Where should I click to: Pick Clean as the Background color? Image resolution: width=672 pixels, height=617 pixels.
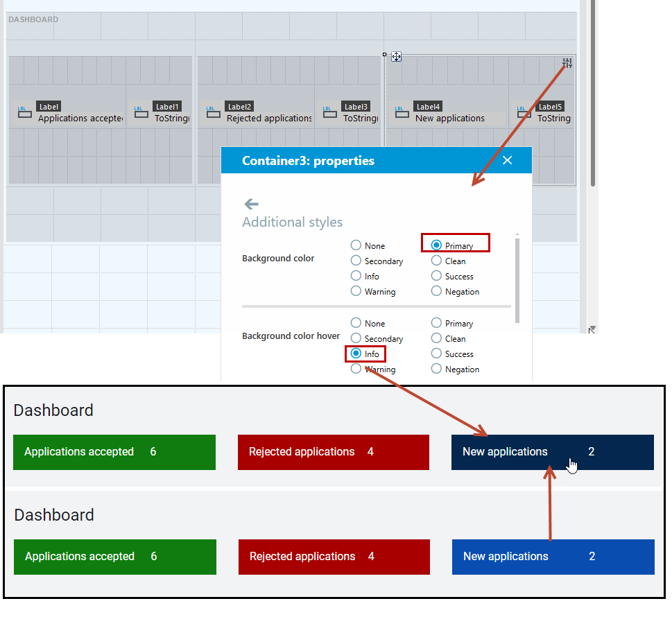pos(436,261)
